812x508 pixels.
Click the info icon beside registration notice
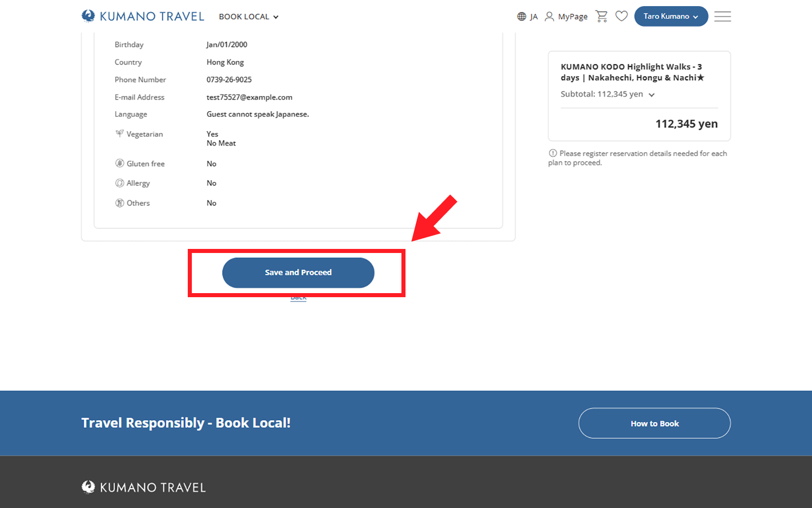[553, 153]
